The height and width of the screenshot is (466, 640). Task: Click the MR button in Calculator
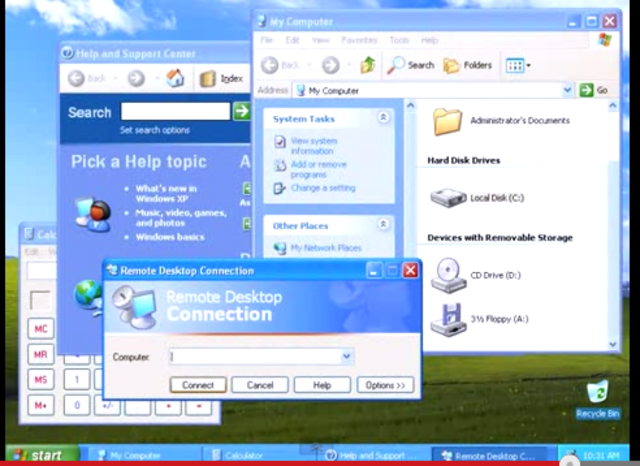41,354
